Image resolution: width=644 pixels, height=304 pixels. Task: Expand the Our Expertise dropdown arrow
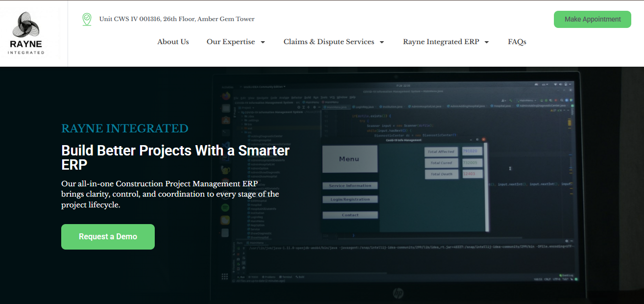pyautogui.click(x=263, y=42)
